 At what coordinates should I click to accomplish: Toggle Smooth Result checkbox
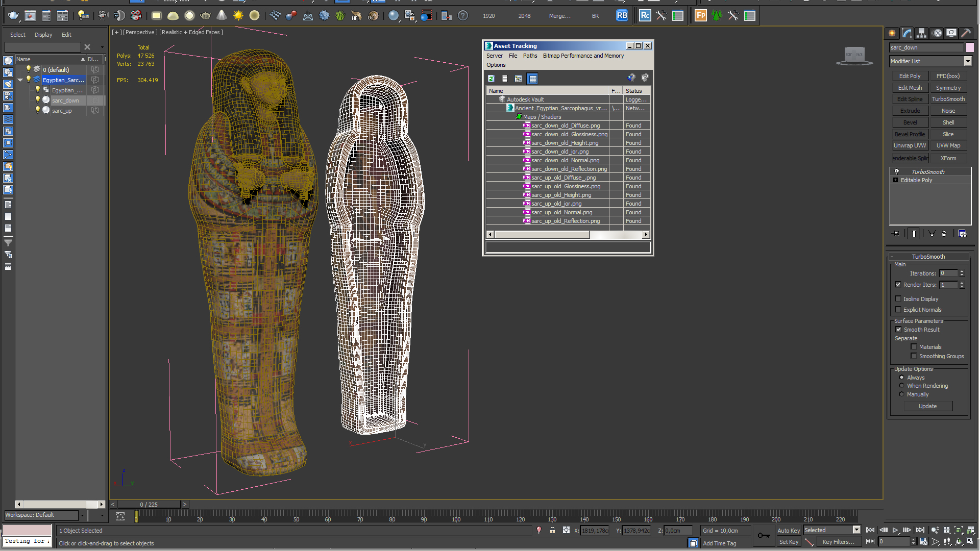pos(899,330)
